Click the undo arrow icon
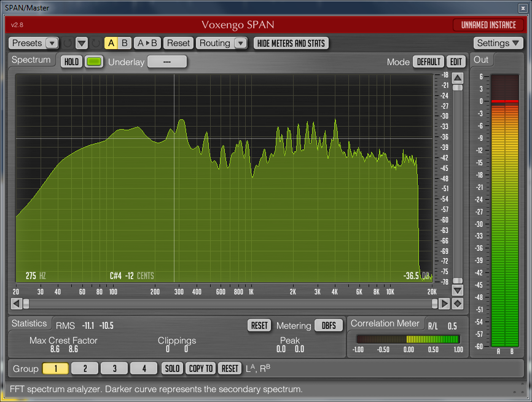Screen dimensions: 532x402 [67, 43]
